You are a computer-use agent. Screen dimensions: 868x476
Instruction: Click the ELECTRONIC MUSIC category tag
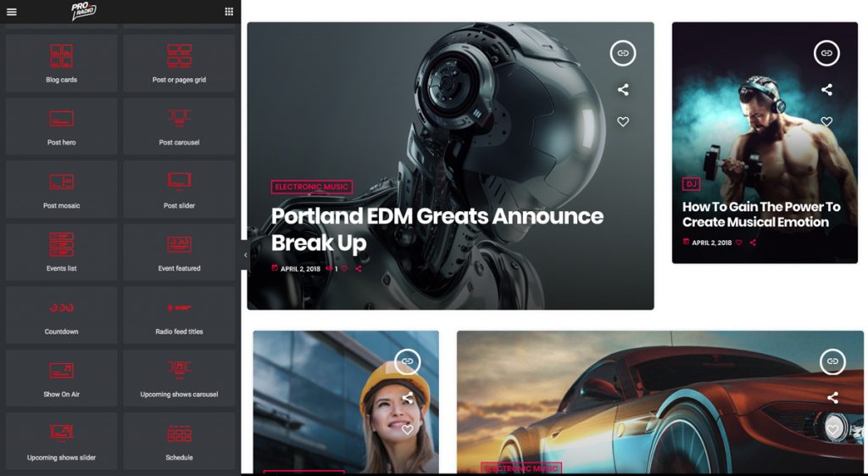(311, 187)
